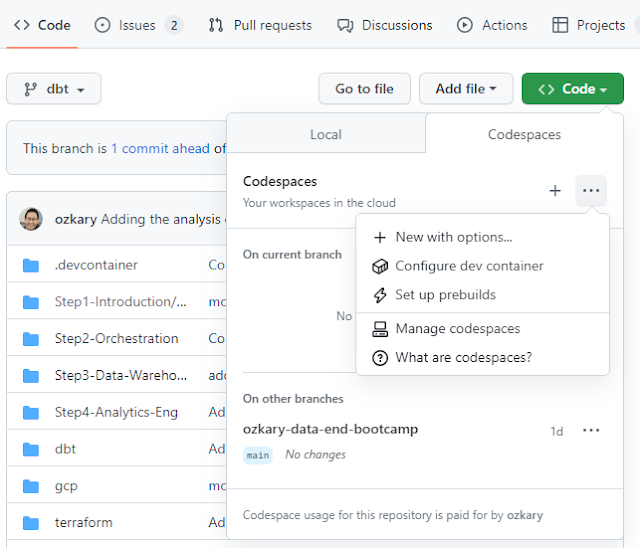
Task: Open ellipsis menu for ozkary-data-end-bootcamp codespace
Action: click(x=591, y=430)
